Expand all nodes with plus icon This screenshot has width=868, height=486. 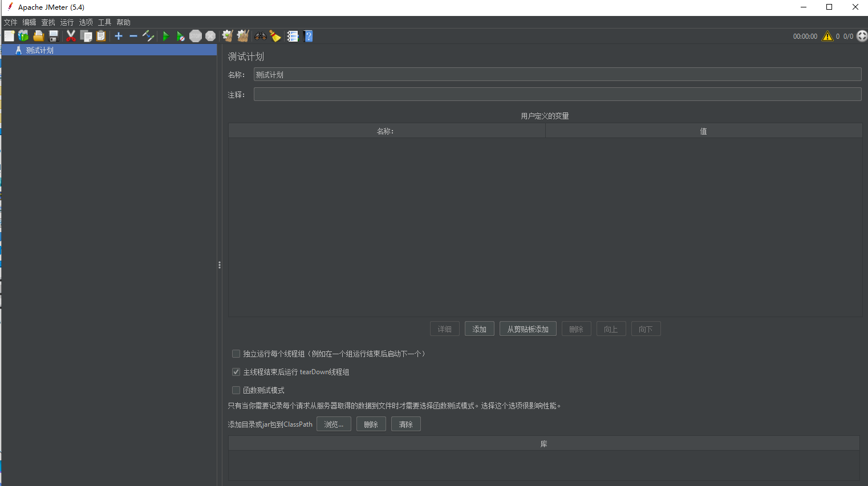pos(119,36)
